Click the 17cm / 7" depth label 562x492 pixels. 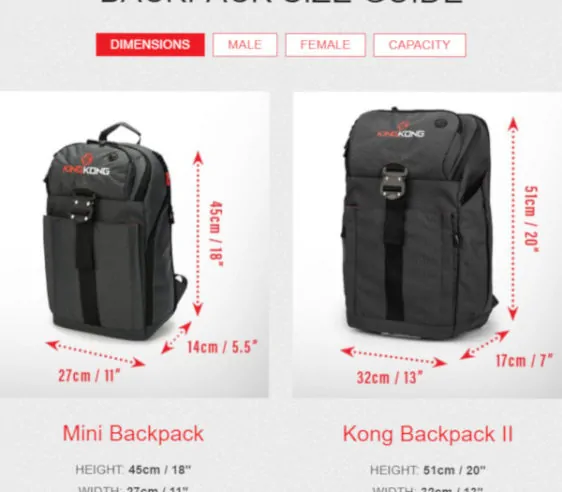coord(524,360)
